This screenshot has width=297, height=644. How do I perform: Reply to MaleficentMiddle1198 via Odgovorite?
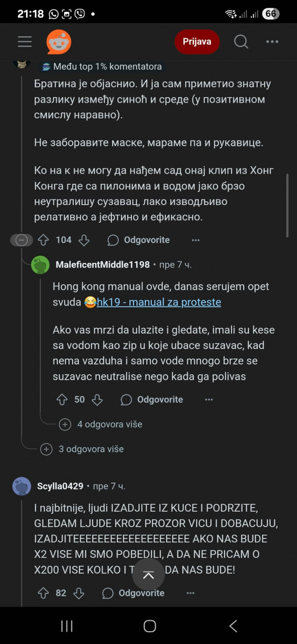[x=152, y=400]
